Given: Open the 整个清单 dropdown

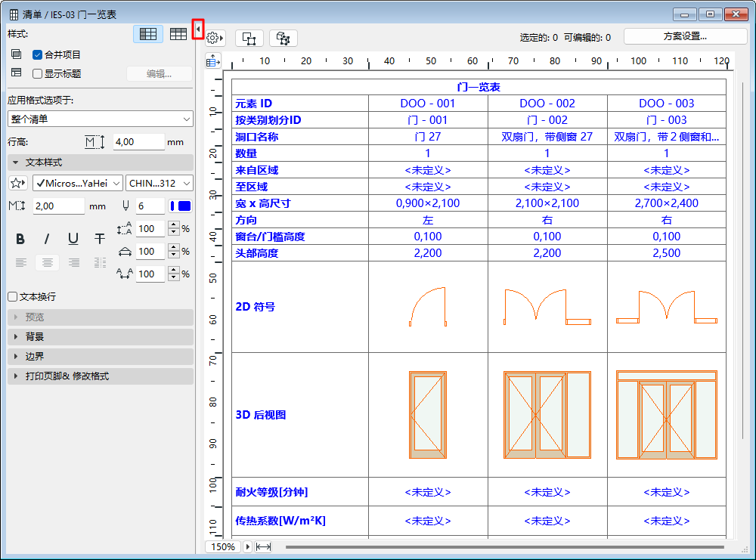Looking at the screenshot, I should 101,119.
